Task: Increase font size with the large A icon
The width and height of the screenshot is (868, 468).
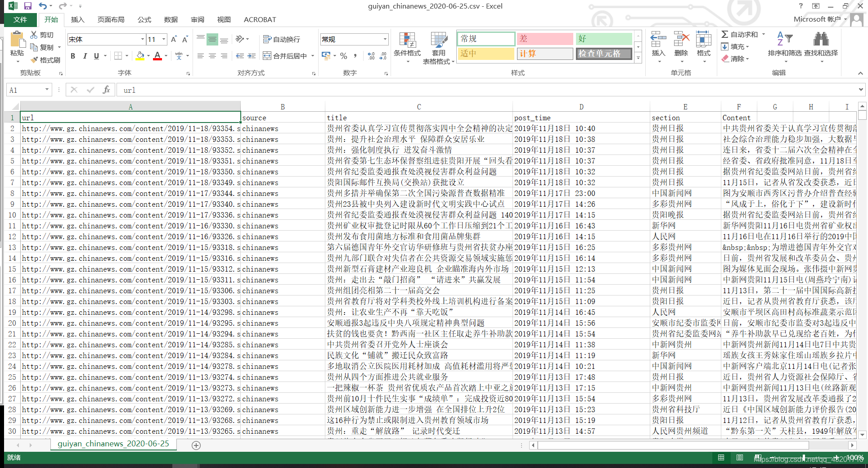Action: (174, 39)
